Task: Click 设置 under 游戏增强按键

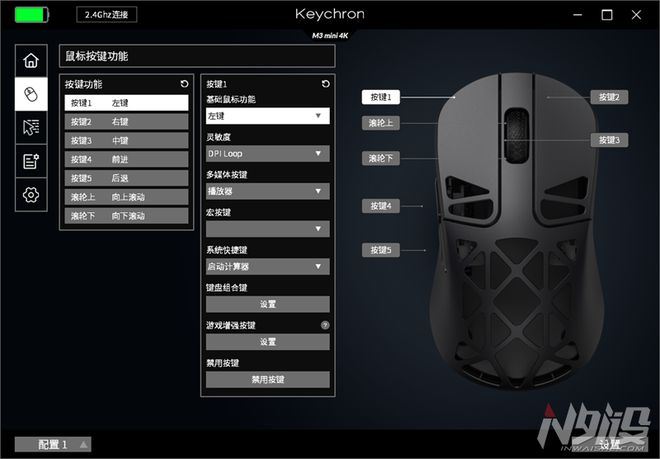Action: [x=268, y=342]
